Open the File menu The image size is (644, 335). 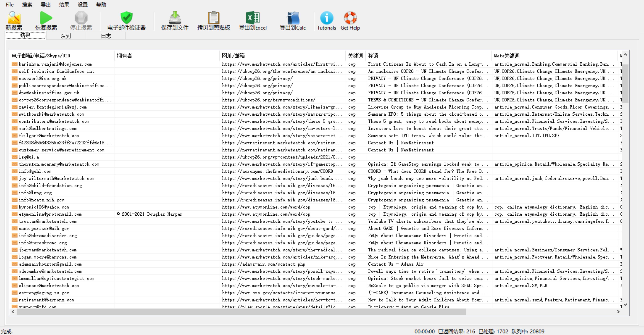[x=10, y=5]
